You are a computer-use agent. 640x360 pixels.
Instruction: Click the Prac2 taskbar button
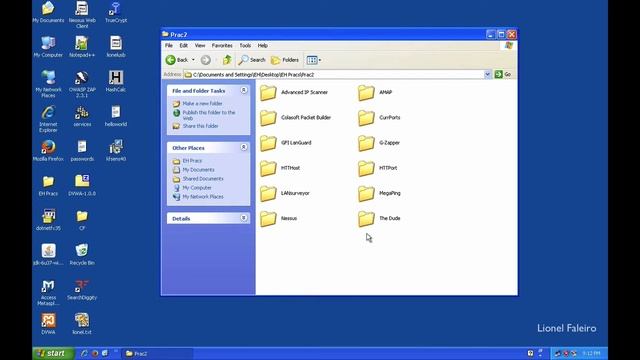pyautogui.click(x=157, y=353)
